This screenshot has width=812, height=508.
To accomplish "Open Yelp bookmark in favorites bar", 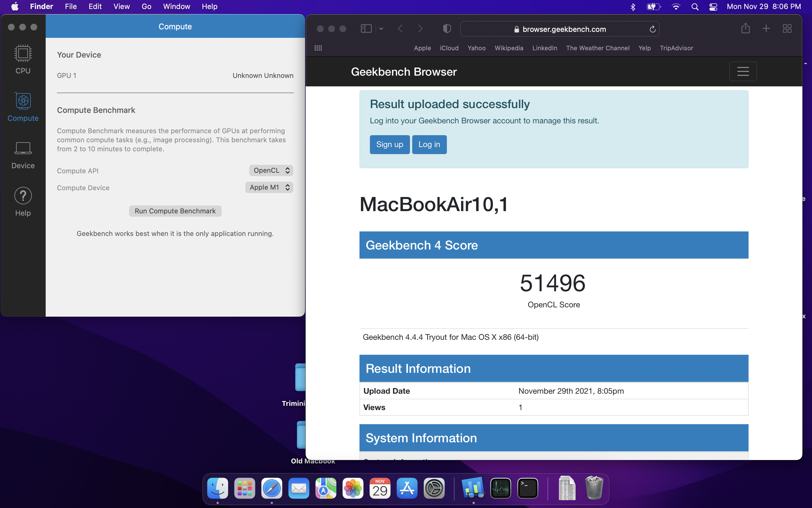I will click(x=644, y=48).
